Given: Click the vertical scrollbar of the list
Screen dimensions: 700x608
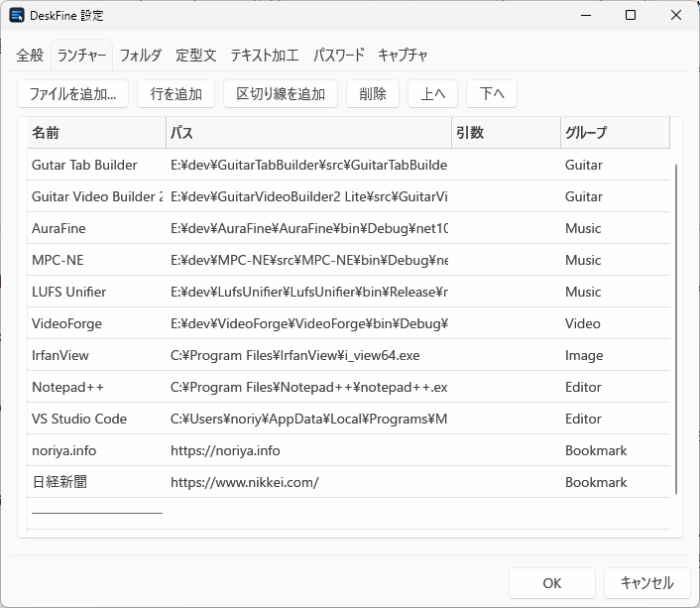Looking at the screenshot, I should coord(676,328).
